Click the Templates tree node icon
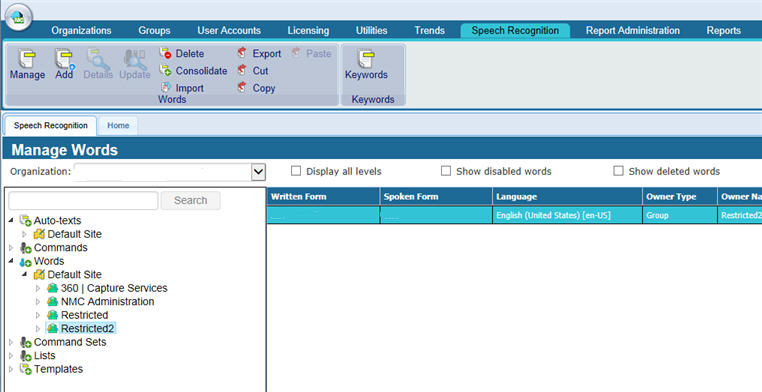 pos(26,369)
